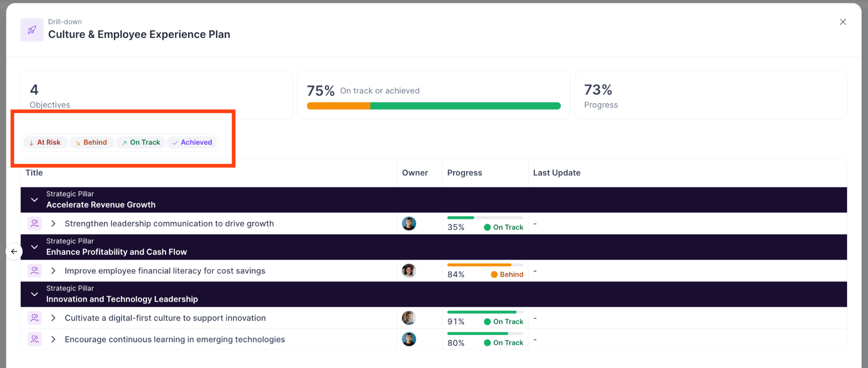Click the rocket plan icon in header

tap(32, 30)
